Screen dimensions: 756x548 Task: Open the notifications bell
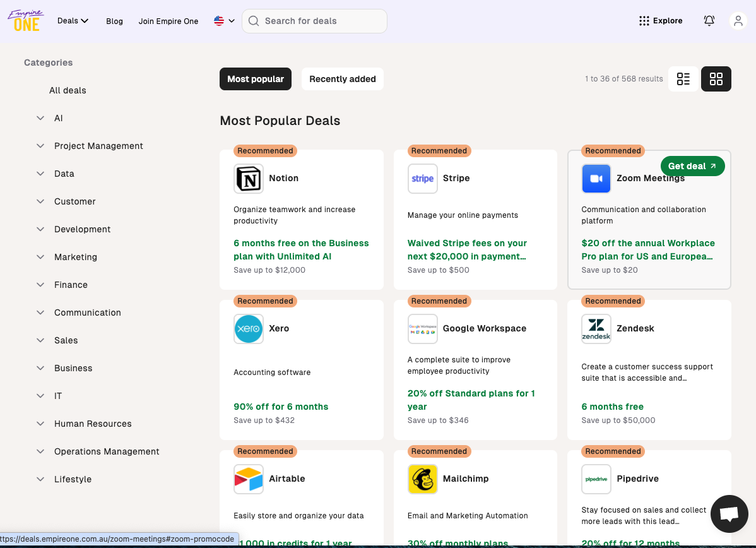(x=709, y=21)
